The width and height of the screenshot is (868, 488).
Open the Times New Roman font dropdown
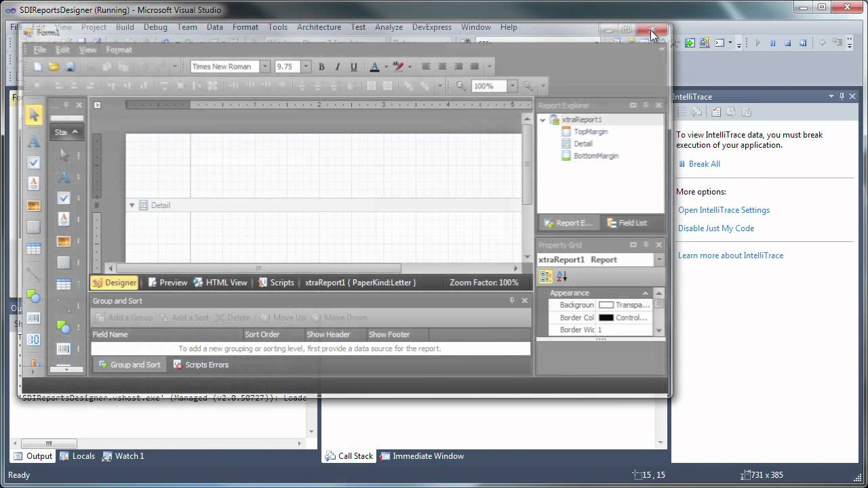click(265, 66)
